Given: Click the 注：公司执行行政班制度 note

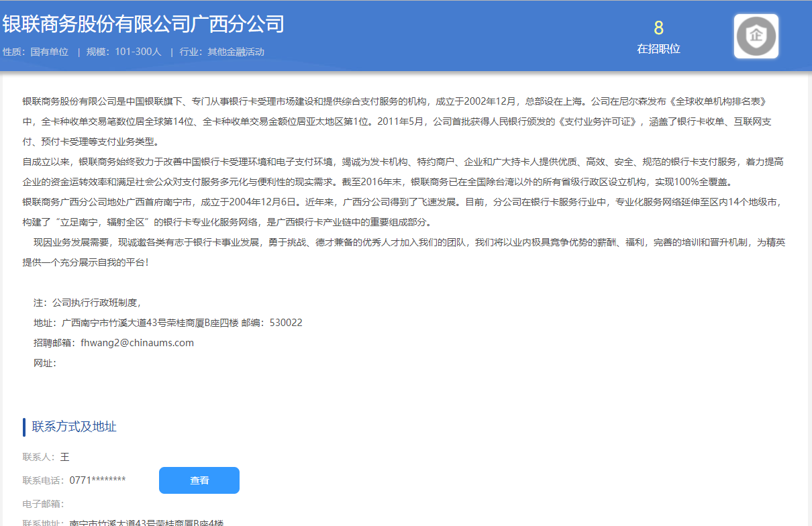Looking at the screenshot, I should [87, 303].
